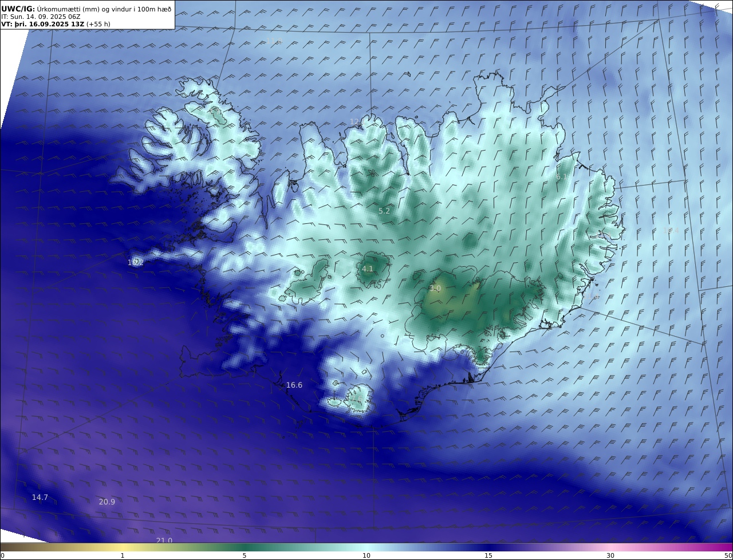The height and width of the screenshot is (560, 733).
Task: Click the 5.2 value label in north Iceland
Action: coord(384,211)
